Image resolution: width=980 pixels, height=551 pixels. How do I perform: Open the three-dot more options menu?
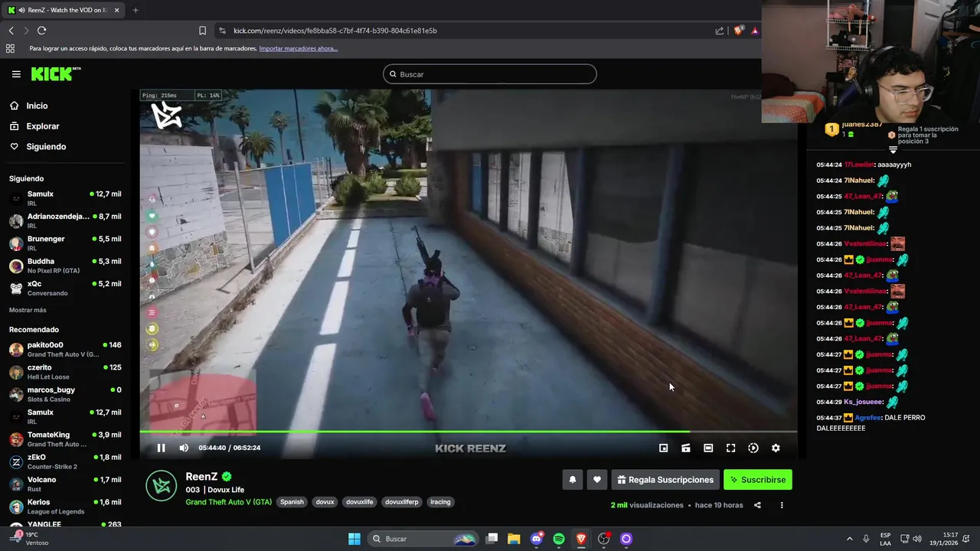782,505
